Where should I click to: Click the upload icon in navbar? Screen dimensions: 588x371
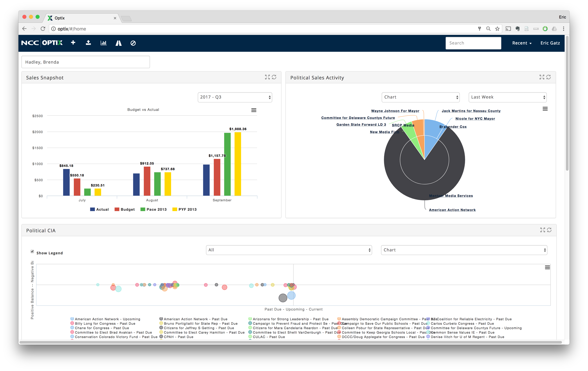coord(88,43)
